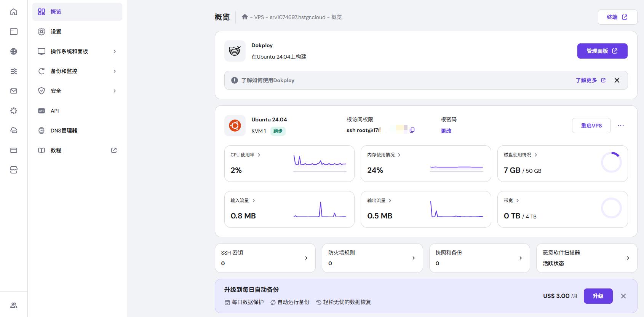
Task: Click the 更改 root password link
Action: 446,131
